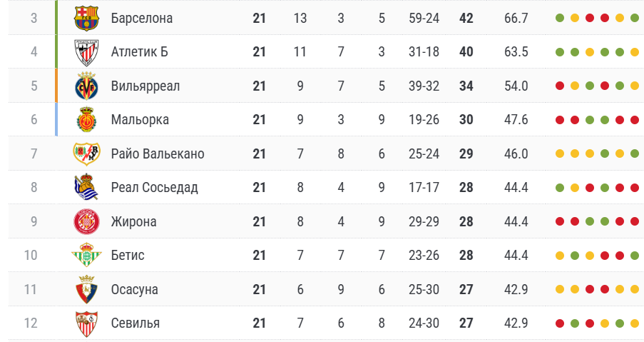Click the Athletic Bilbao club crest
Viewport: 644px width, 342px height.
86,52
